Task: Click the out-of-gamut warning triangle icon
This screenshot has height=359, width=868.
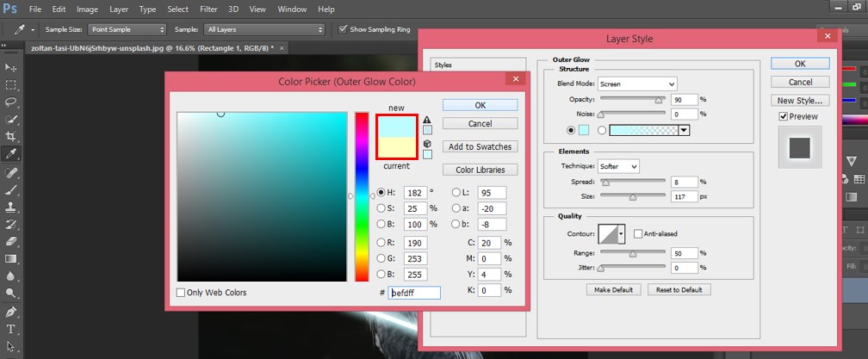Action: point(427,120)
